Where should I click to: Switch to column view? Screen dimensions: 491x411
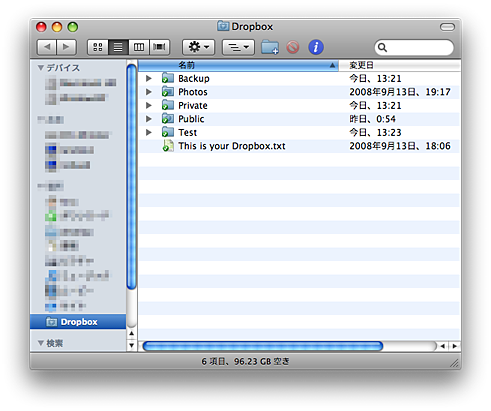click(139, 47)
